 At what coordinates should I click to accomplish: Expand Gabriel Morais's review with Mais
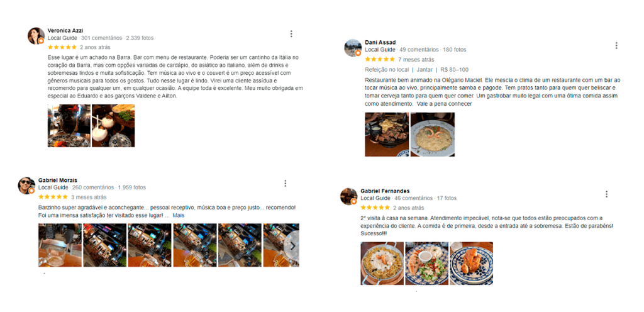[x=178, y=216]
